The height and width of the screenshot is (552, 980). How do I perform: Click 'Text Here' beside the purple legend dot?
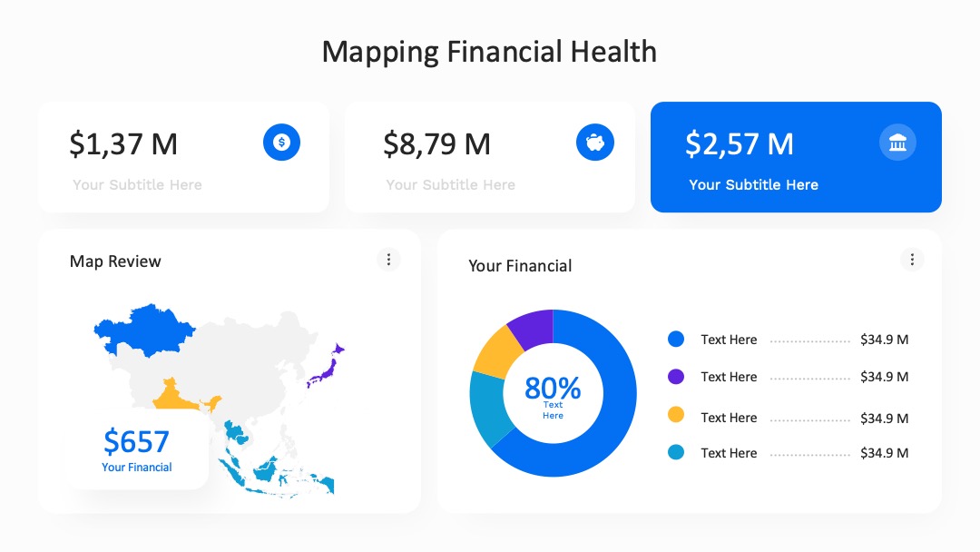(729, 377)
